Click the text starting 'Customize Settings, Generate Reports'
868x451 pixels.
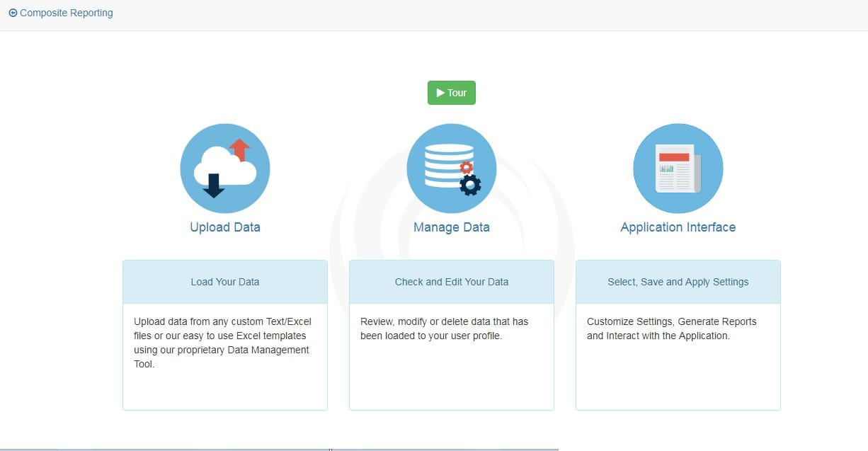(672, 329)
